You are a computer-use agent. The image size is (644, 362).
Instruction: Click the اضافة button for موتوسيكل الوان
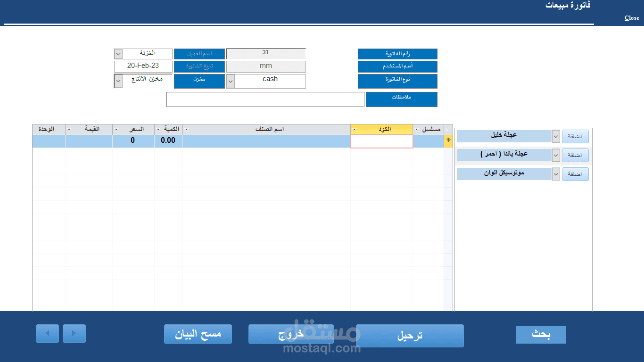[575, 174]
